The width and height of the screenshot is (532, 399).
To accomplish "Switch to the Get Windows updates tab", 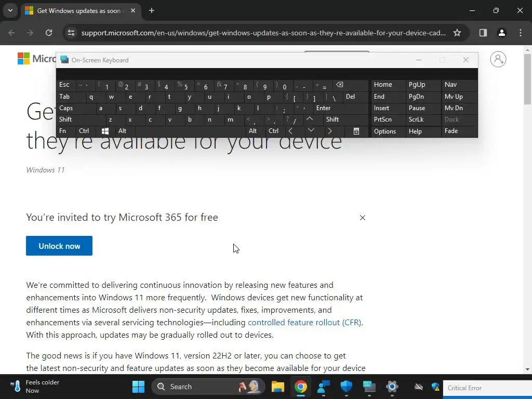I will click(80, 11).
